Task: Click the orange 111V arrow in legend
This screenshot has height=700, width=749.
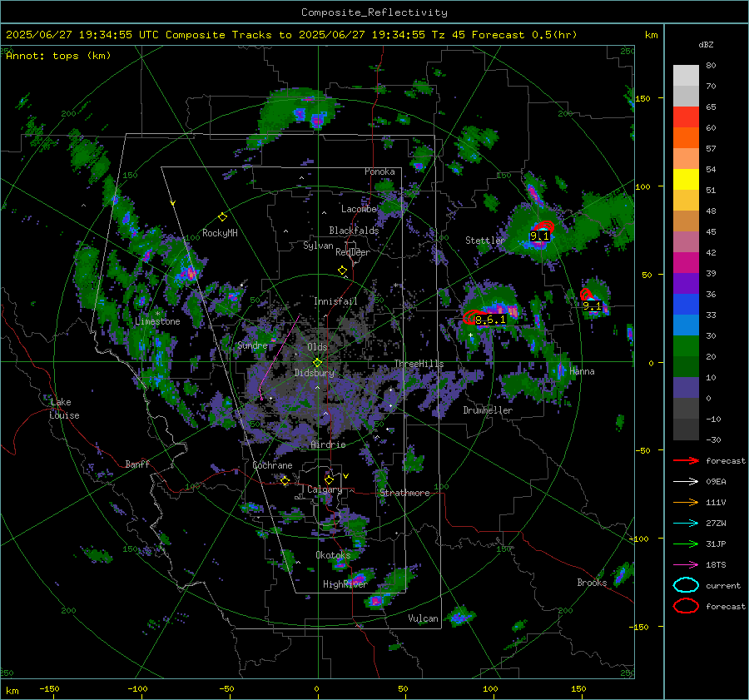Action: [686, 502]
